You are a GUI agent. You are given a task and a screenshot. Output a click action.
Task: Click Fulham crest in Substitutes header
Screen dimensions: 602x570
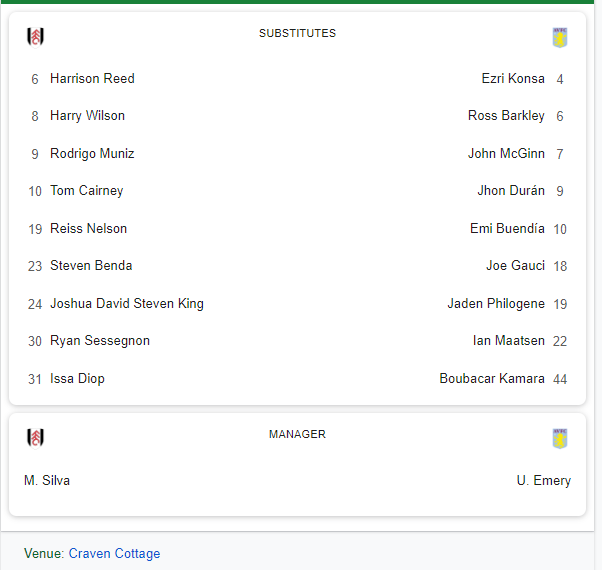pyautogui.click(x=36, y=37)
